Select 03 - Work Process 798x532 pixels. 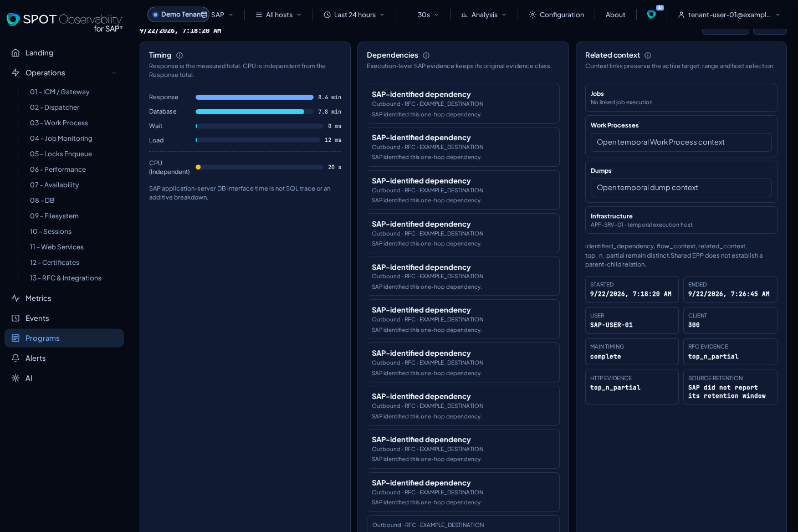point(59,123)
